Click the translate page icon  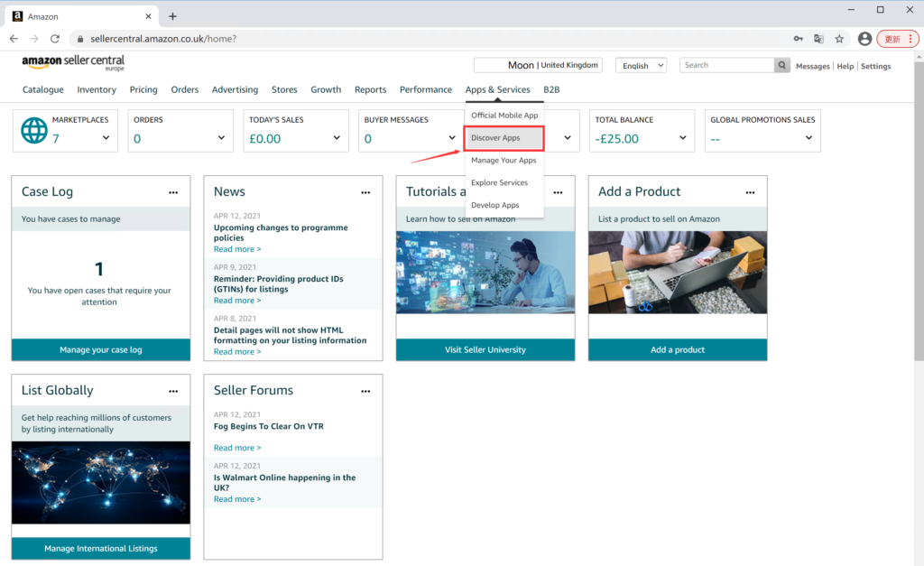click(818, 39)
